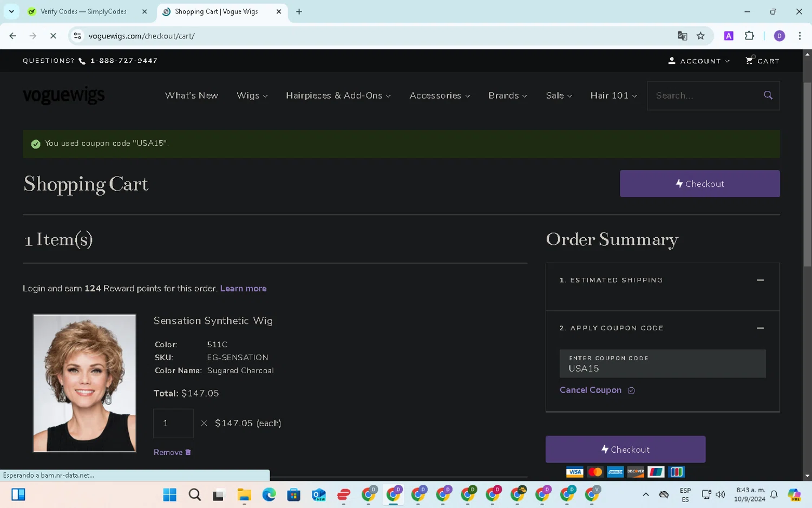Click the address bar URL

click(x=141, y=36)
